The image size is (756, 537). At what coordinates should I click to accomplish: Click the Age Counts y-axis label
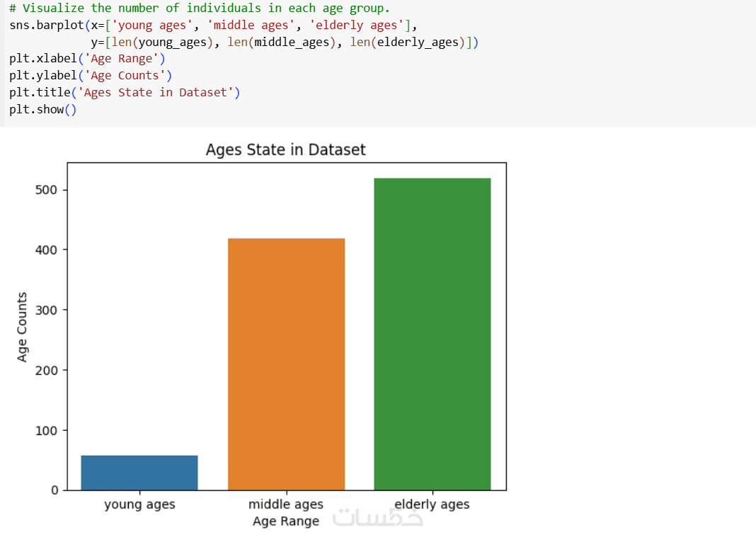coord(22,327)
